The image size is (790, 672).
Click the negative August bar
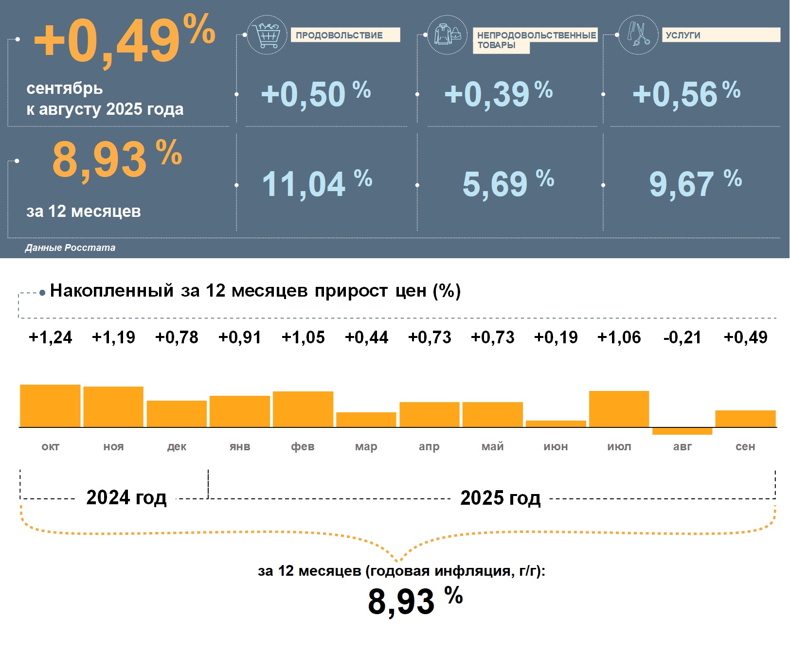682,431
